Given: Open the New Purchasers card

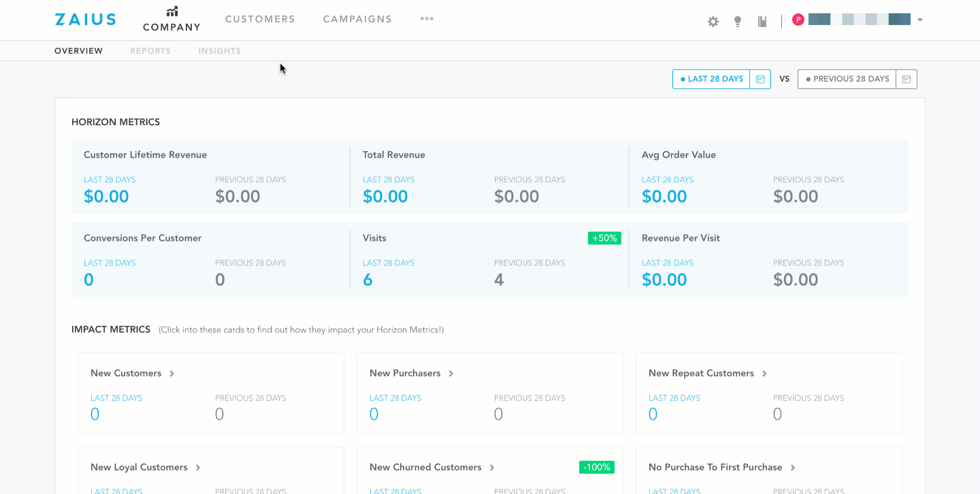Looking at the screenshot, I should click(x=490, y=393).
